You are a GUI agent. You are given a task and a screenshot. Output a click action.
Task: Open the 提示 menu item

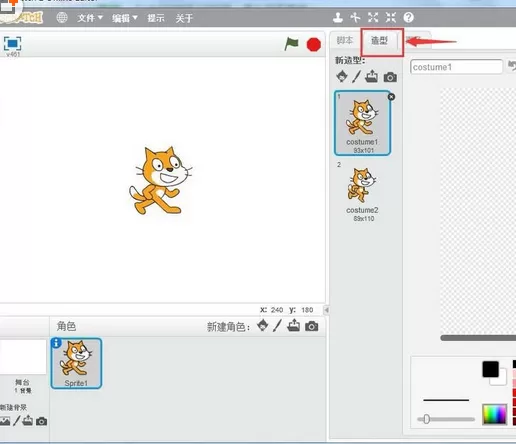point(156,18)
